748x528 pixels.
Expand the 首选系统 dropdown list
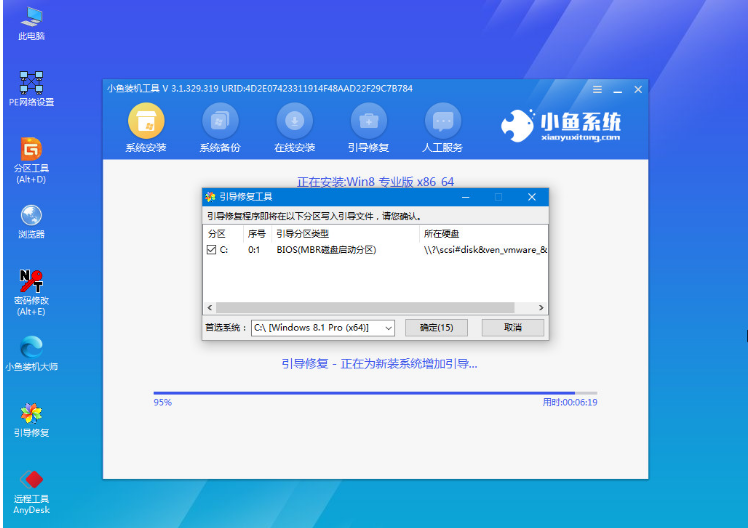(x=387, y=328)
